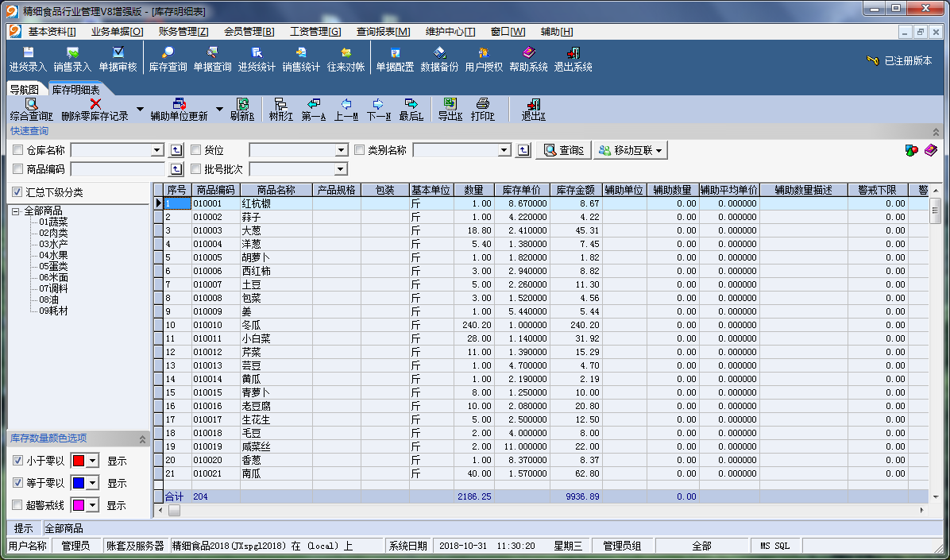Open the arrow menu beside 辅助单位更新
950x560 pixels.
[219, 110]
